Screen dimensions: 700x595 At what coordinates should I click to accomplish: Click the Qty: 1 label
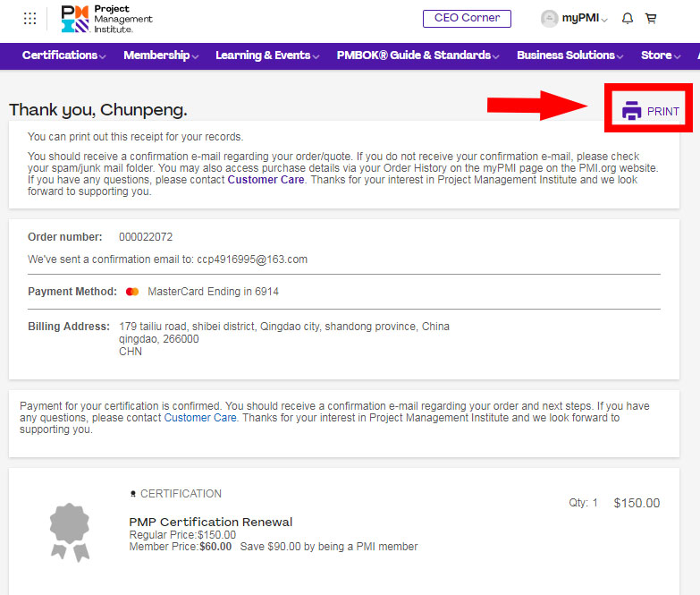[x=583, y=503]
